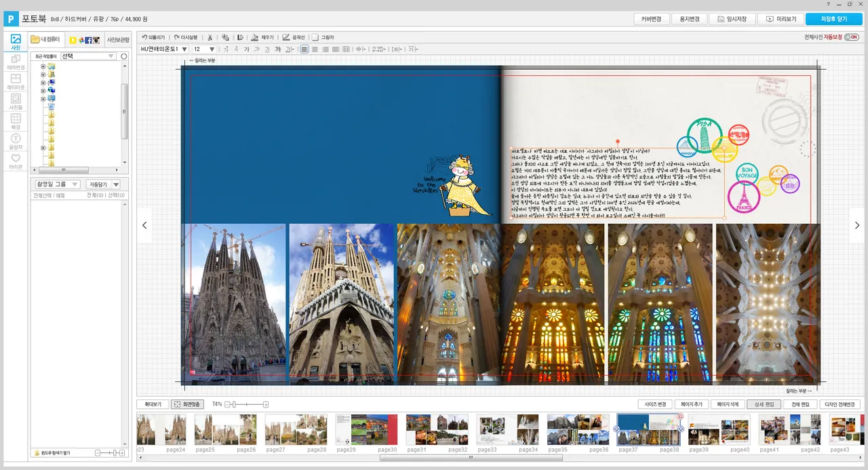Select the page37-page38 spread thumbnail
Screen dimensions: 868x470
(x=648, y=430)
